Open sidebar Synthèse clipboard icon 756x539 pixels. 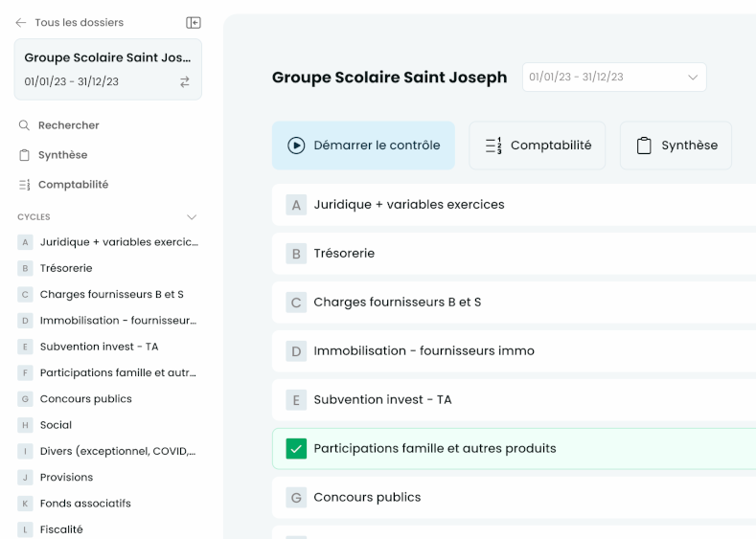click(x=24, y=155)
